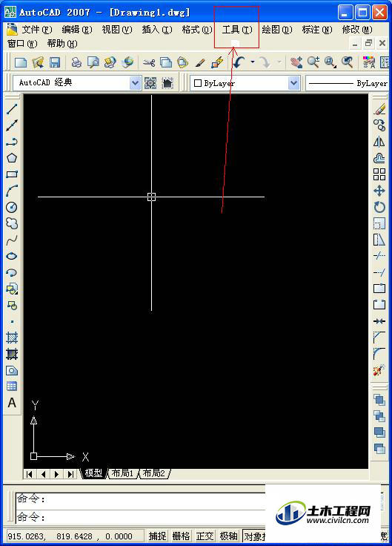Select the Make Block tool
Image resolution: width=392 pixels, height=546 pixels.
click(x=12, y=305)
